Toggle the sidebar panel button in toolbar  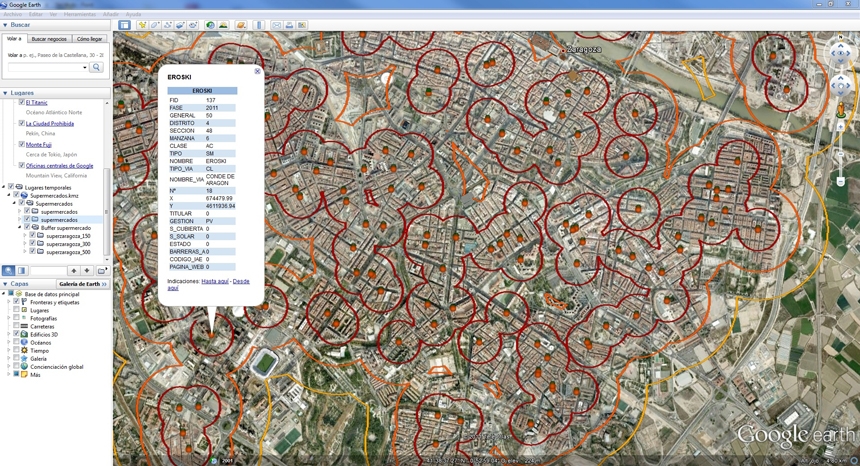pos(125,25)
